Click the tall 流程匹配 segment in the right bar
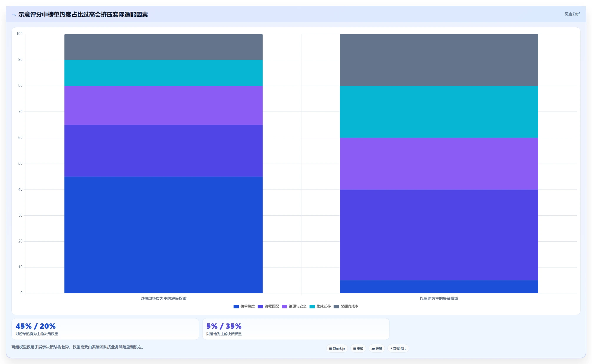 tap(439, 235)
